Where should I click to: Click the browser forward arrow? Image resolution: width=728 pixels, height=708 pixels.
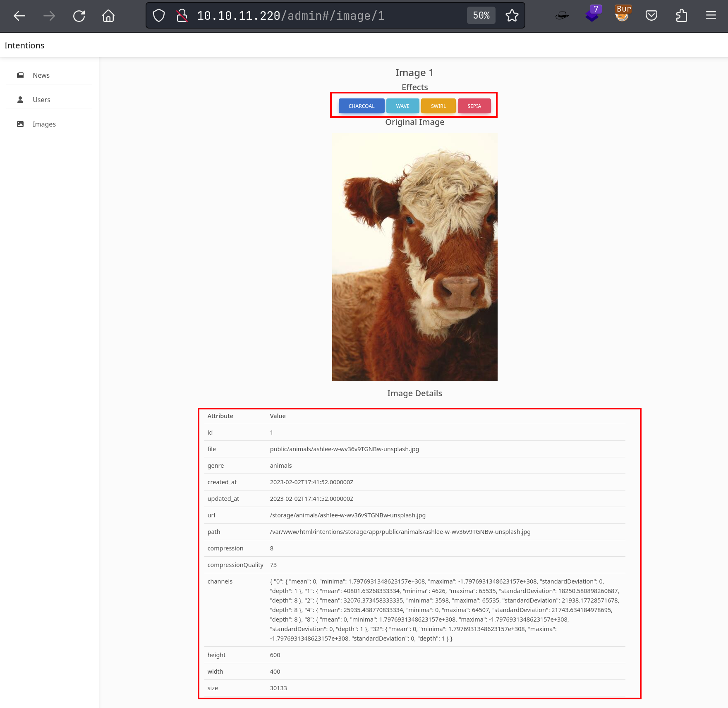click(x=49, y=16)
